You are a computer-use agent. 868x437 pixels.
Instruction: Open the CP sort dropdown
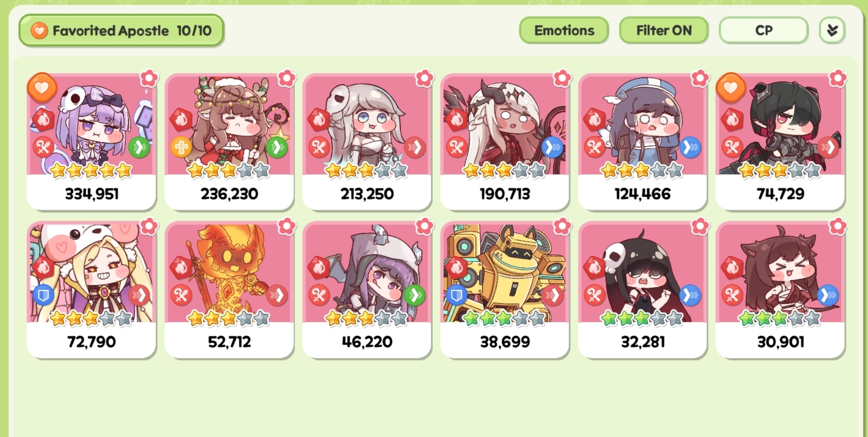(x=764, y=31)
